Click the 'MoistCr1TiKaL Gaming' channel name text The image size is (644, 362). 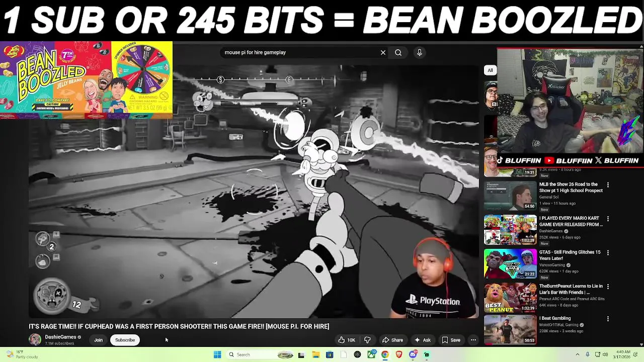pyautogui.click(x=559, y=325)
